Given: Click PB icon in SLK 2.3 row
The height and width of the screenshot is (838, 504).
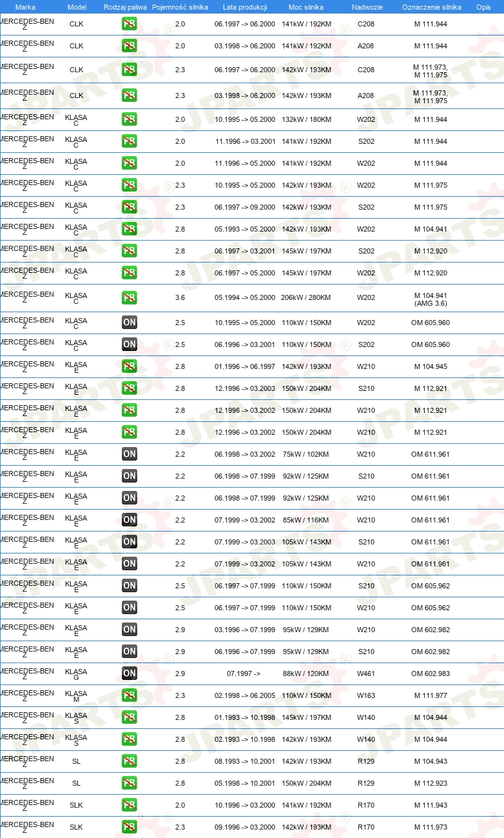Looking at the screenshot, I should (129, 827).
